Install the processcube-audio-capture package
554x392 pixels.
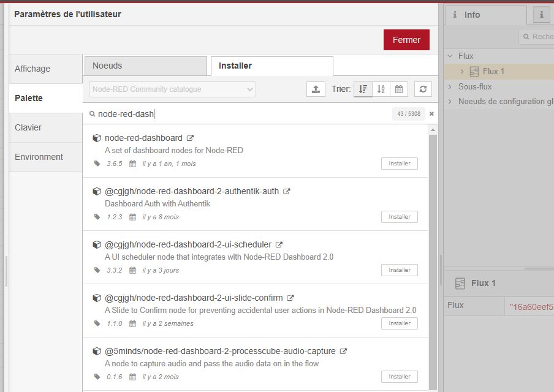(399, 377)
